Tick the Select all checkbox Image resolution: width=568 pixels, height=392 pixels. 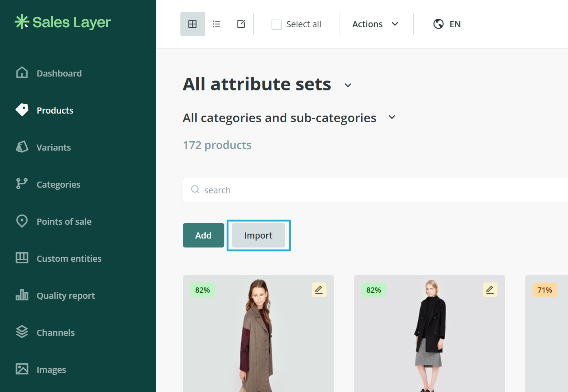pyautogui.click(x=277, y=24)
